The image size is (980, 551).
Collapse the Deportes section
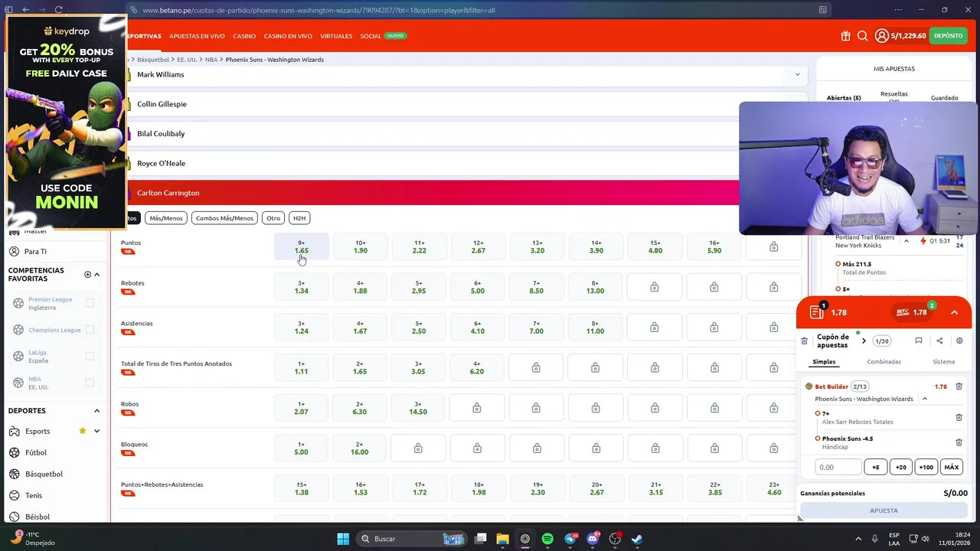point(96,411)
